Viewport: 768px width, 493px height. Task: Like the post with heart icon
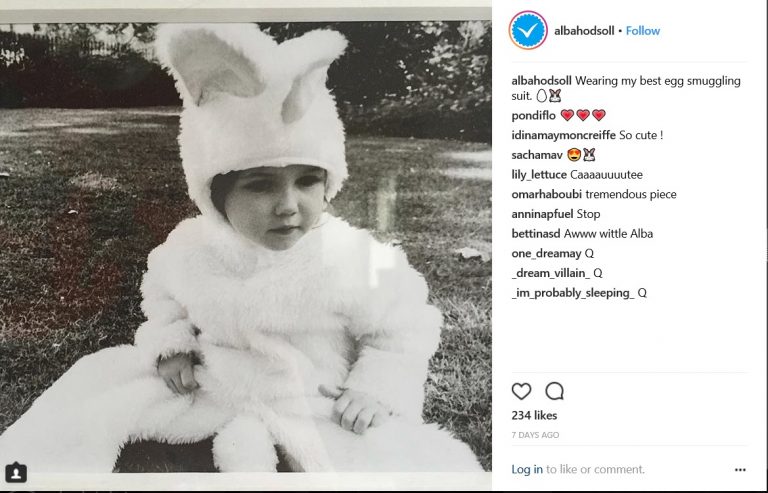point(521,391)
